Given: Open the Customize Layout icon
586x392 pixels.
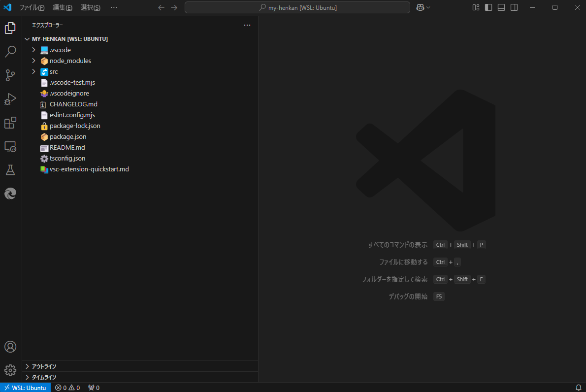Looking at the screenshot, I should pyautogui.click(x=476, y=7).
